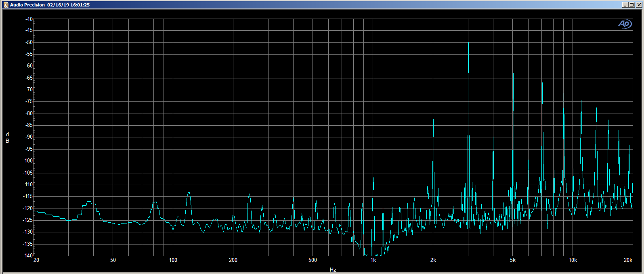Image resolution: width=644 pixels, height=274 pixels.
Task: Click the 500 label on frequency axis
Action: tap(313, 260)
